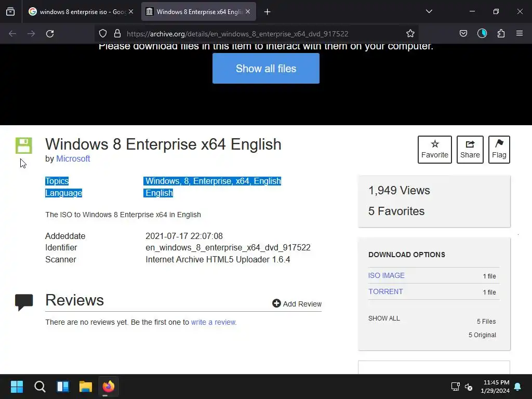Close the Google search tab

point(131,12)
